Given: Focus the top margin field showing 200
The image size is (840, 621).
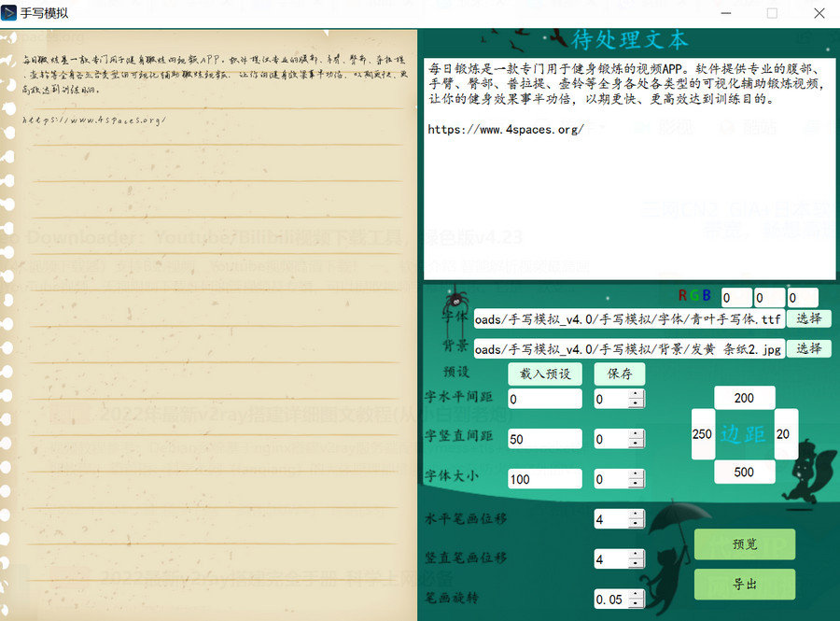Looking at the screenshot, I should click(x=744, y=398).
